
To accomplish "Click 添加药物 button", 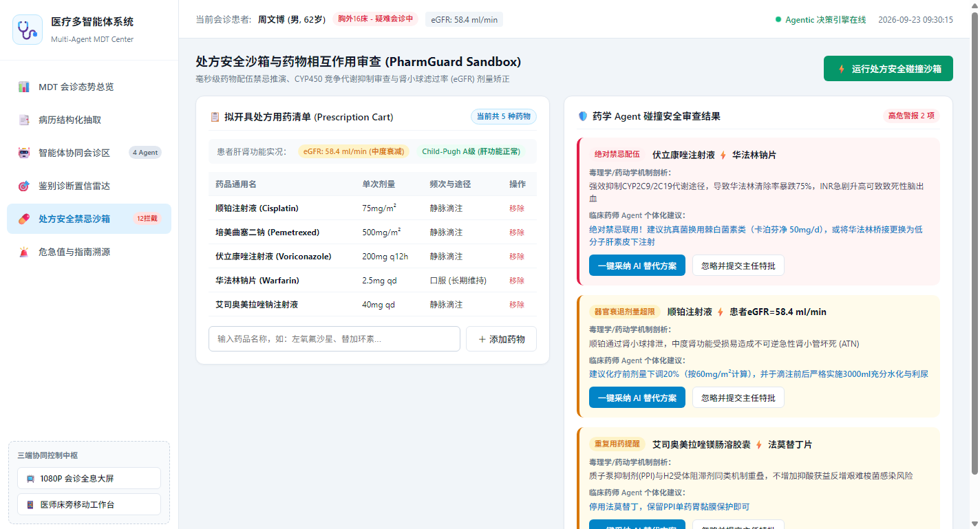I will (x=501, y=339).
